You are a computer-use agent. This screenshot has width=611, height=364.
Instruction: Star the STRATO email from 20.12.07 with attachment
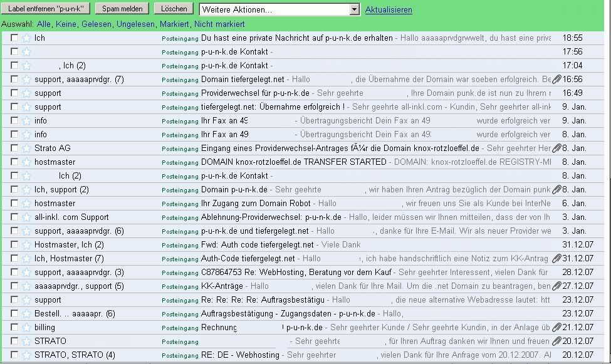coord(26,341)
